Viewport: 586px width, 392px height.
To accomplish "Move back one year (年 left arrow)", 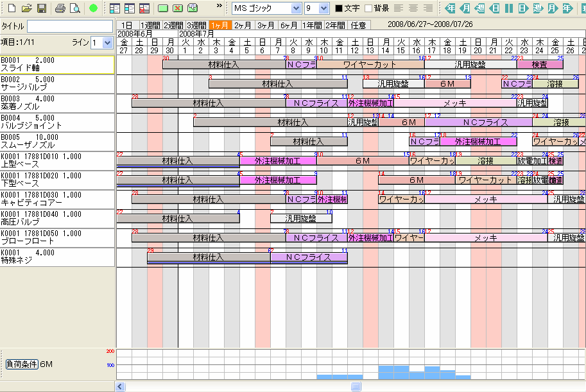I will tap(450, 8).
